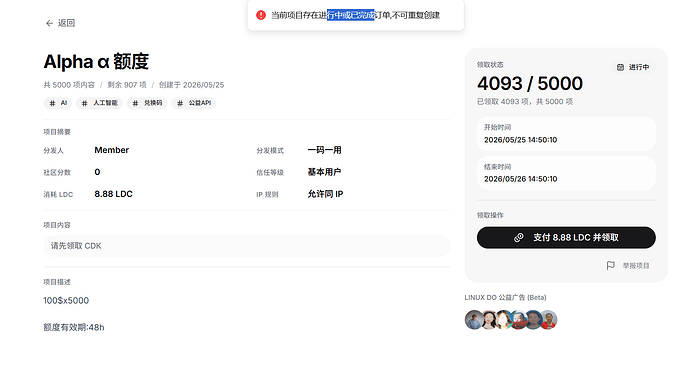Click the flag report icon
This screenshot has width=690, height=379.
pyautogui.click(x=610, y=265)
